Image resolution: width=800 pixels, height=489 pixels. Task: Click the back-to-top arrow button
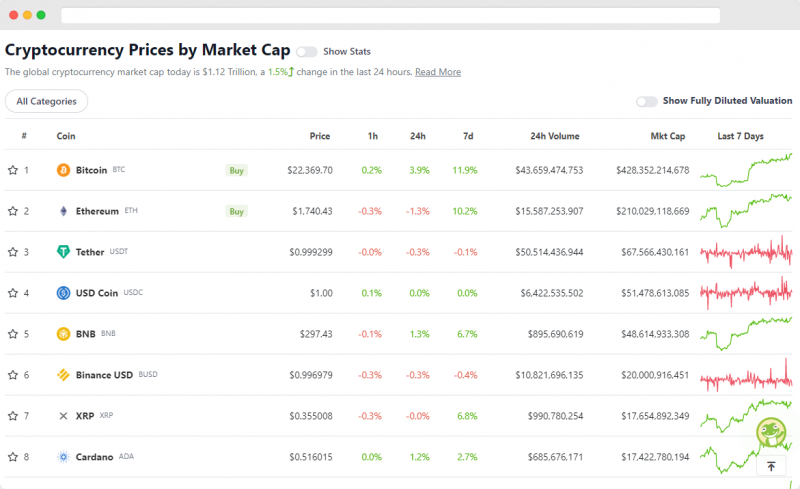click(771, 466)
